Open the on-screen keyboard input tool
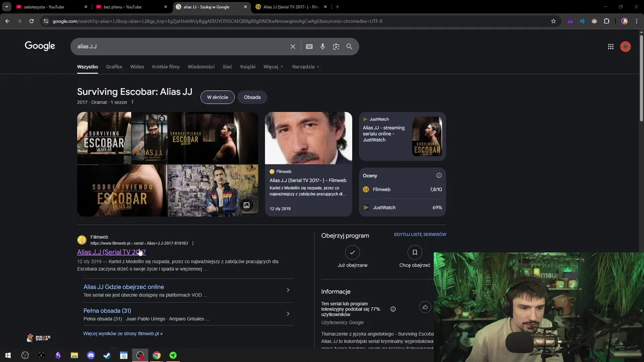Viewport: 644px width, 362px height. [x=309, y=46]
